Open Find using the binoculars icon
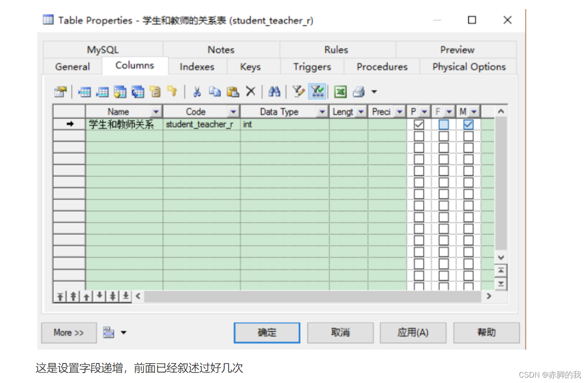 (274, 91)
